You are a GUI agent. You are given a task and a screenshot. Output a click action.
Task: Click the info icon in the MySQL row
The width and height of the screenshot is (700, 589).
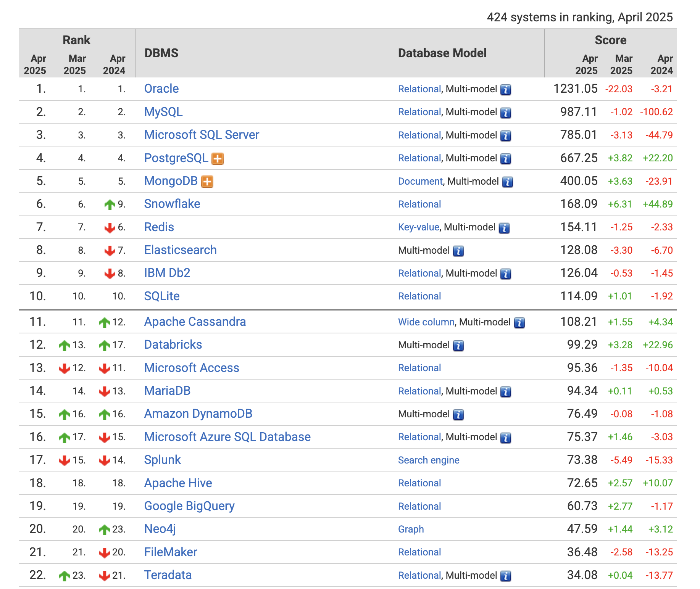(505, 113)
